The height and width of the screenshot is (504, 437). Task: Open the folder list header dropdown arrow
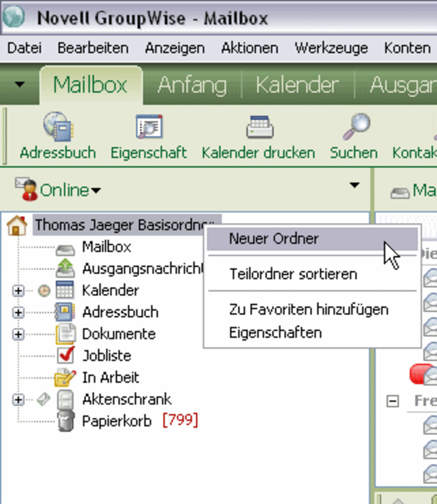point(354,185)
